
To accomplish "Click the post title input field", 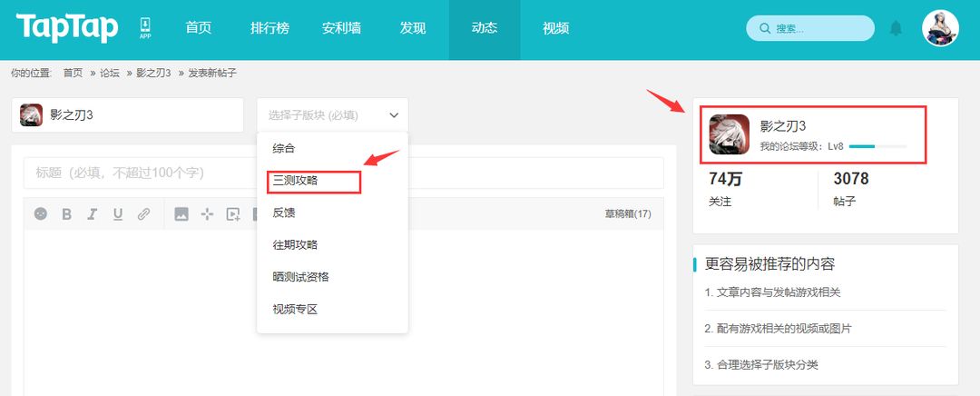I will pyautogui.click(x=344, y=173).
